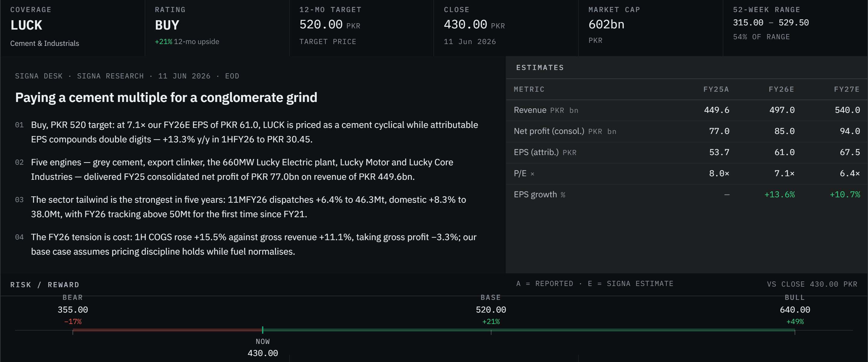Viewport: 868px width, 362px height.
Task: Click the FY25A column header
Action: tap(716, 89)
